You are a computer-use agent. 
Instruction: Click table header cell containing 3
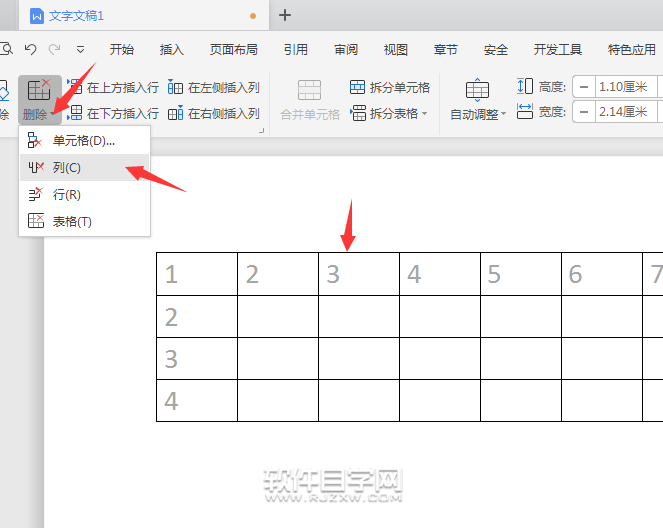tap(359, 274)
